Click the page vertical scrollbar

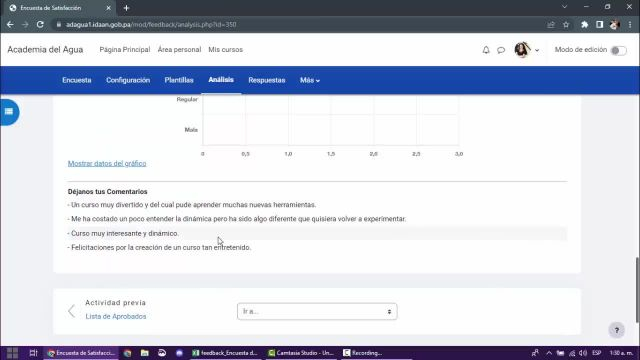pyautogui.click(x=637, y=290)
